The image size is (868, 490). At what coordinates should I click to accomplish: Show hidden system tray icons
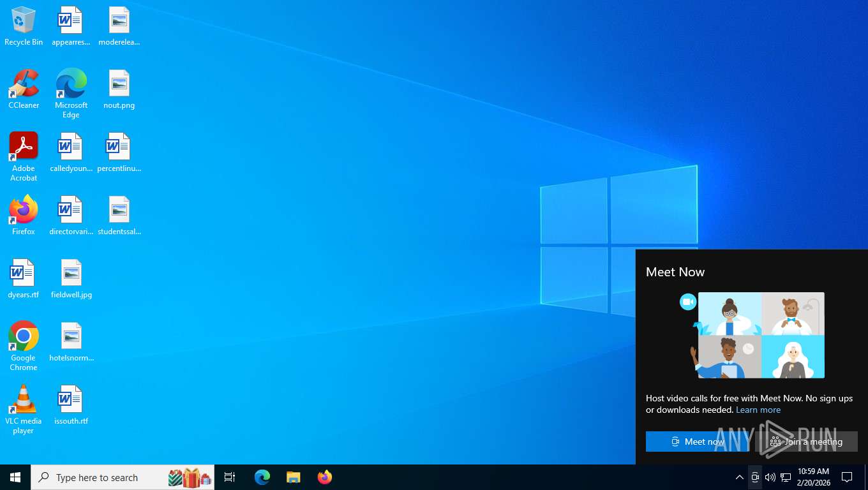coord(740,477)
